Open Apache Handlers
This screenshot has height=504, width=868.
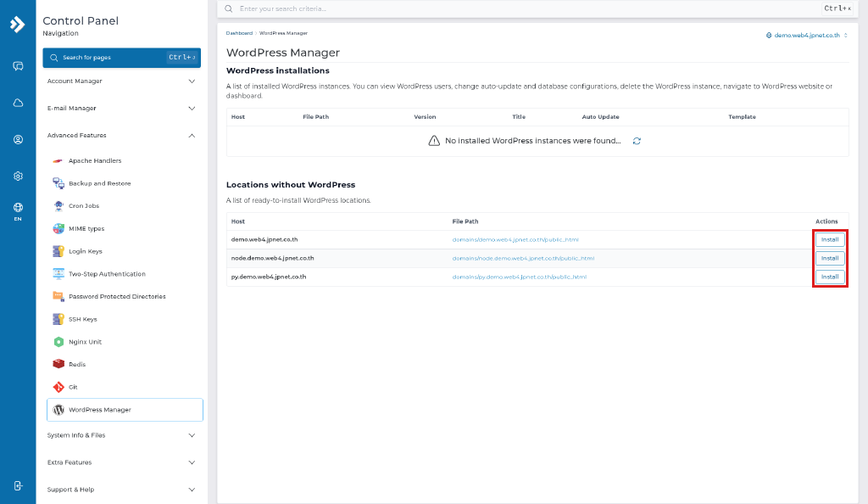click(95, 160)
